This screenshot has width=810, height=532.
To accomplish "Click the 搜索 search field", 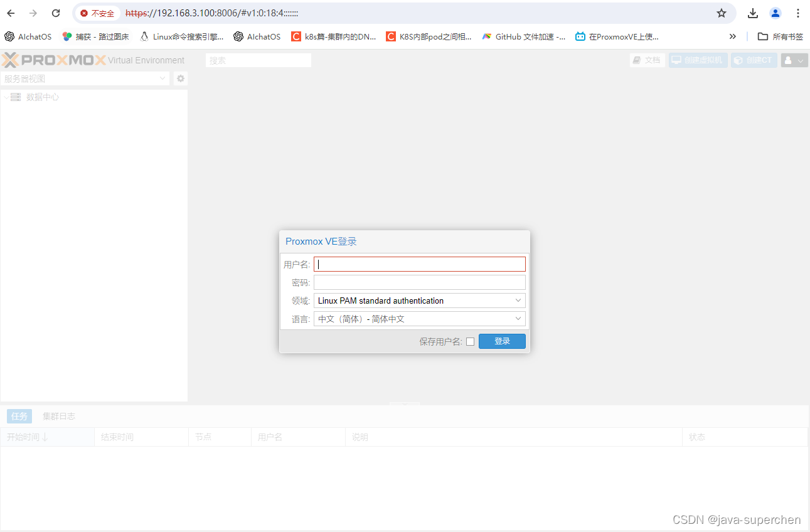I will point(258,60).
